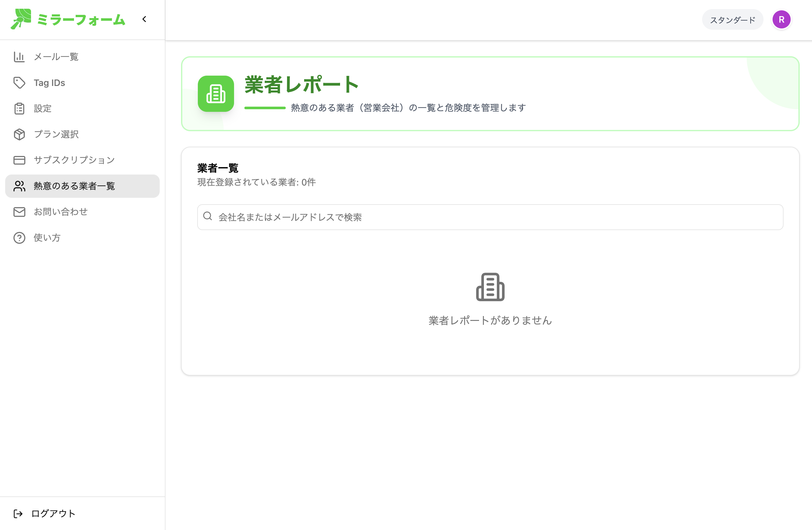Click the question mark icon beside 使い方
The height and width of the screenshot is (530, 812).
coord(19,238)
